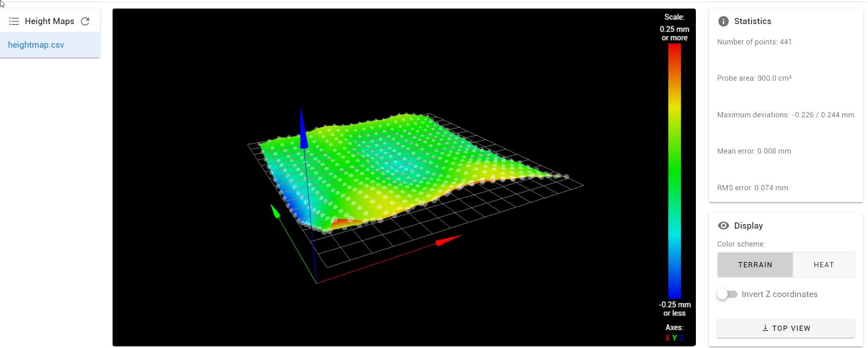
Task: Click the Statistics info icon
Action: (723, 21)
